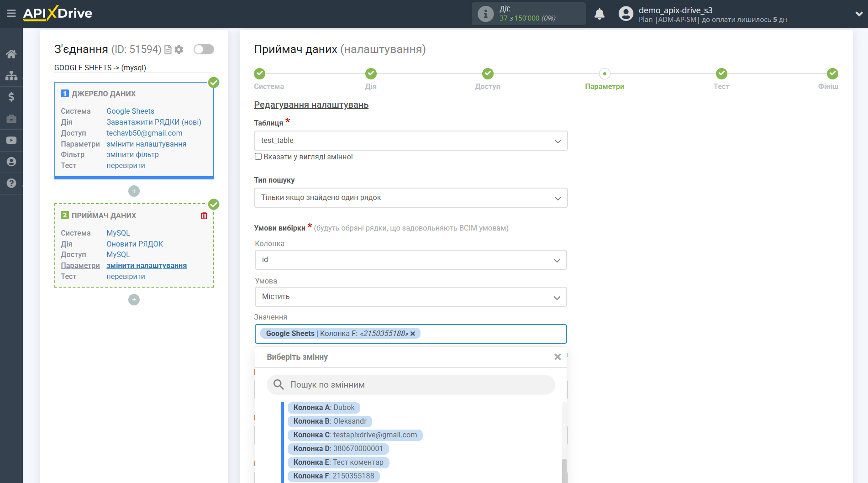Image resolution: width=868 pixels, height=483 pixels.
Task: Open the hamburger menu
Action: pos(11,14)
